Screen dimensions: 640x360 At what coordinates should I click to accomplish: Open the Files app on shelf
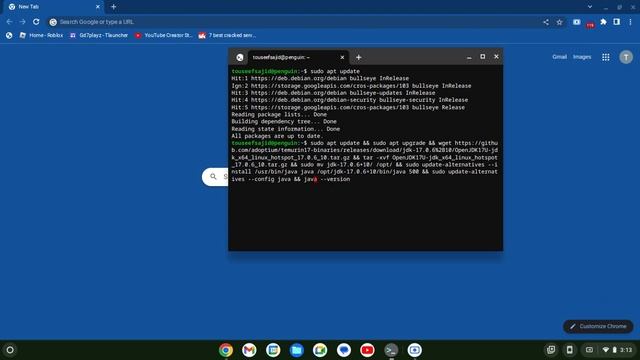[297, 350]
